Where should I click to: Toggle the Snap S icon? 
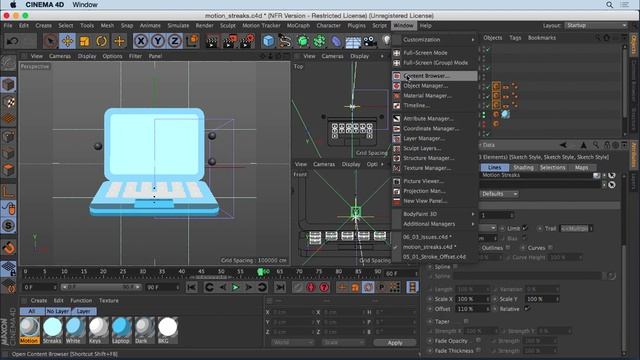9,226
